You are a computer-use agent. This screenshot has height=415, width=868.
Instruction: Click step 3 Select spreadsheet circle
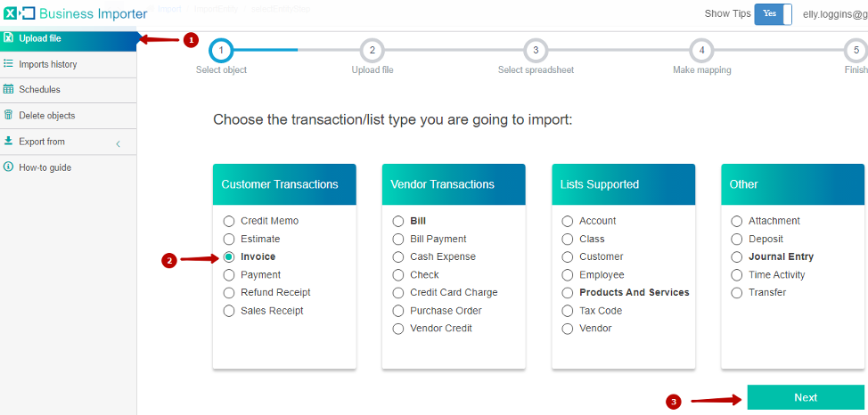(x=536, y=51)
